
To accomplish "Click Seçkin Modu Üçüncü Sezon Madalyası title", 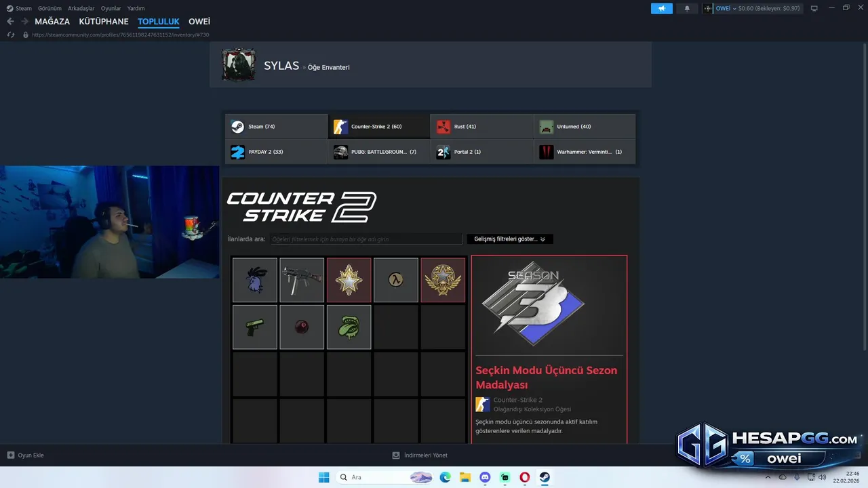I will click(x=546, y=378).
